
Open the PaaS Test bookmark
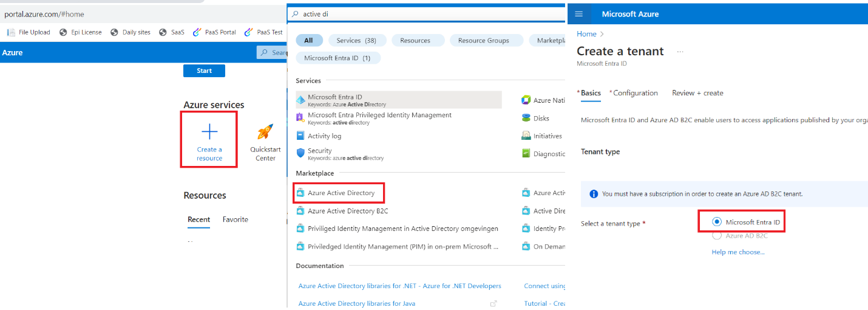click(x=263, y=32)
